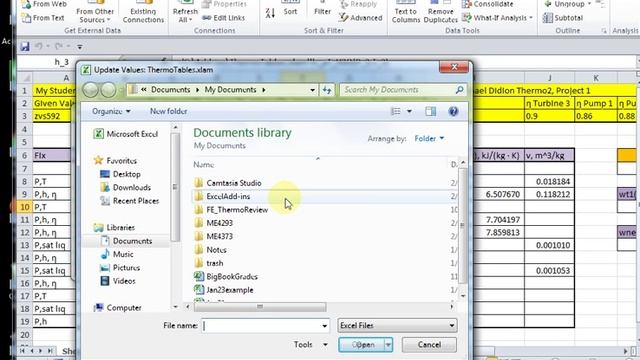Expand the address bar history dropdown
Image resolution: width=640 pixels, height=360 pixels.
click(312, 90)
